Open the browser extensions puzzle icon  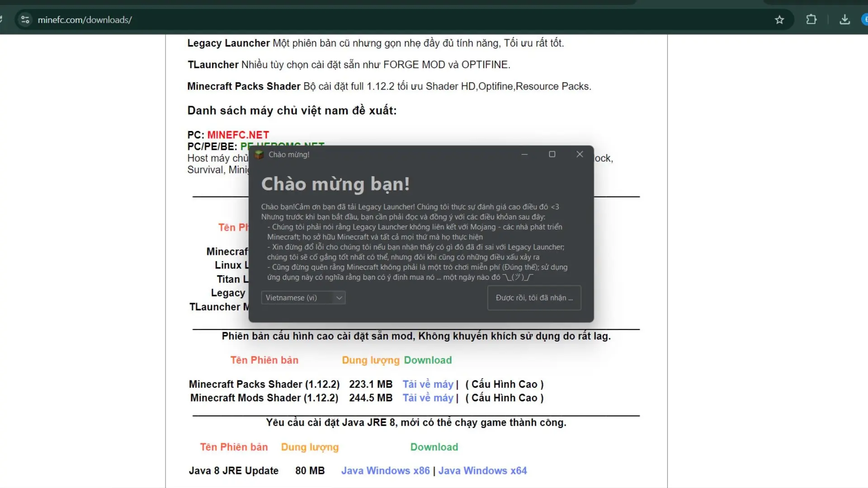[811, 20]
